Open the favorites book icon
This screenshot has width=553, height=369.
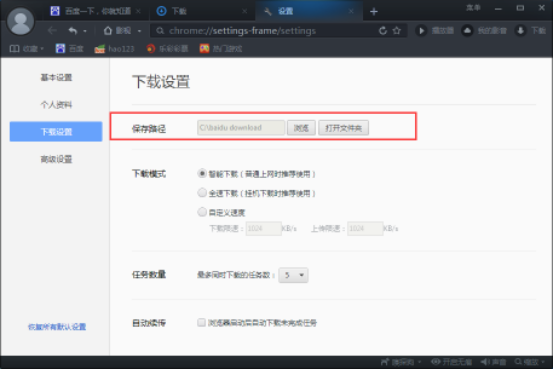tap(14, 49)
